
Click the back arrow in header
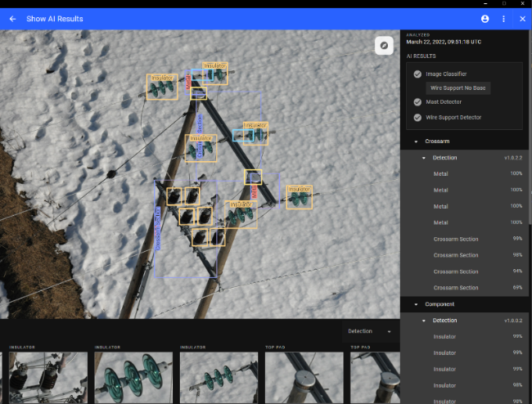tap(12, 19)
